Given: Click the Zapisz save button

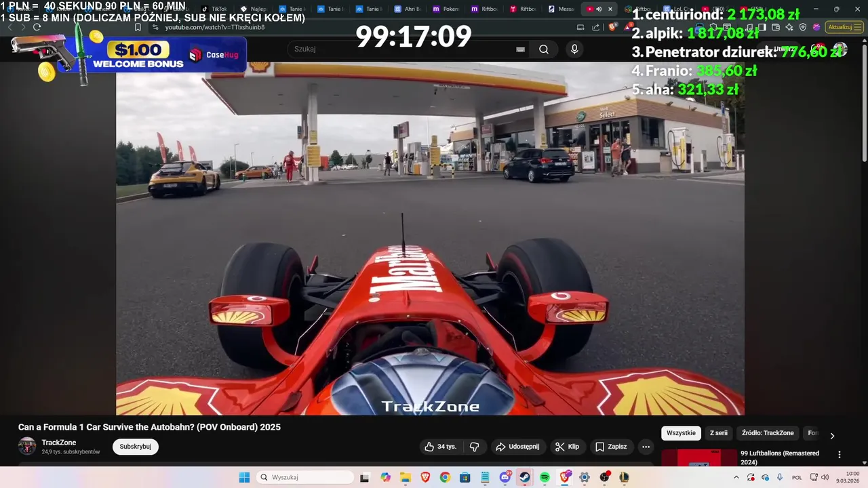Looking at the screenshot, I should [x=611, y=447].
